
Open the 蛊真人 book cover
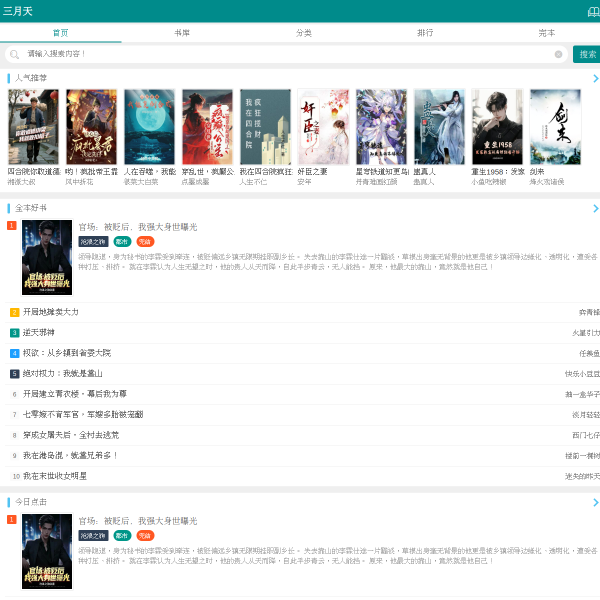(439, 127)
